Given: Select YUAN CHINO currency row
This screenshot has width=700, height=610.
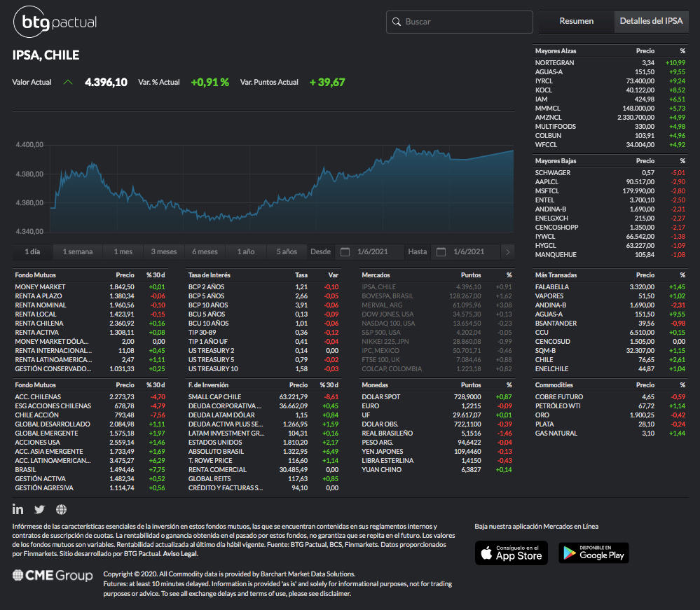Looking at the screenshot, I should pyautogui.click(x=437, y=470).
